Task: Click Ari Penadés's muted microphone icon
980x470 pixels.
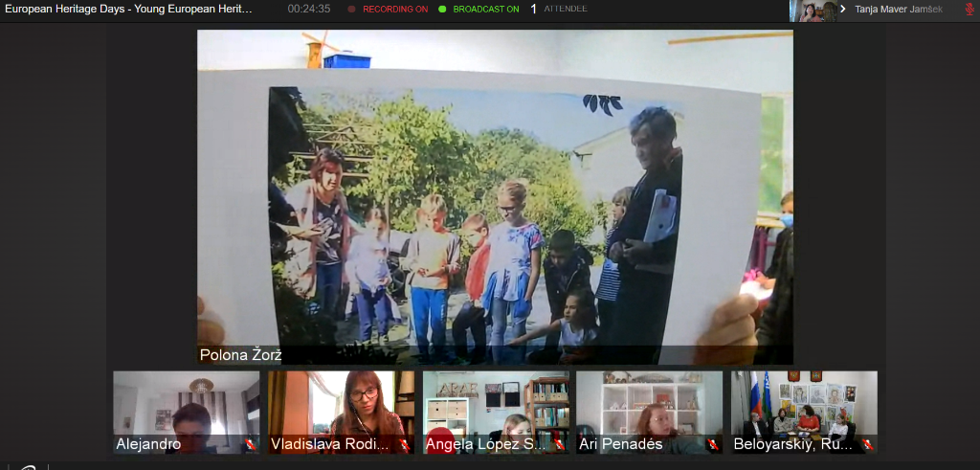Action: tap(712, 445)
